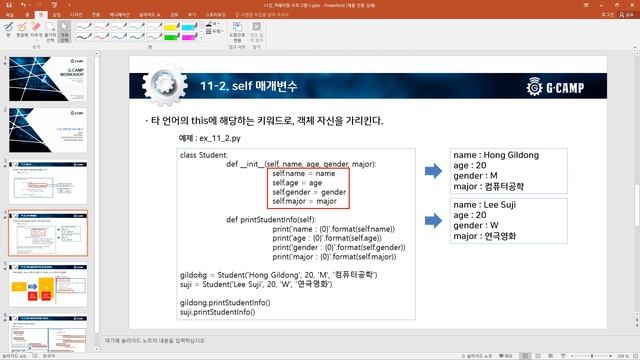The height and width of the screenshot is (360, 640).
Task: Adjust the zoom slider in status bar
Action: point(592,356)
